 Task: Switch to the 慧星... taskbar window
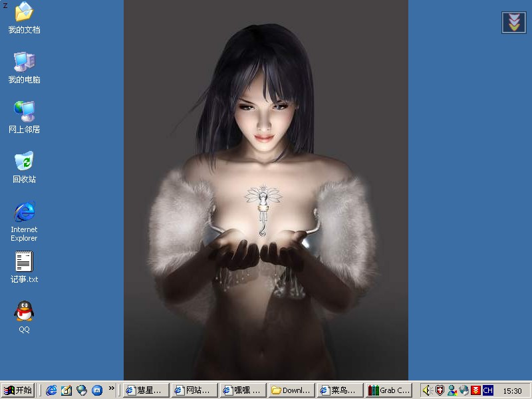[x=146, y=390]
